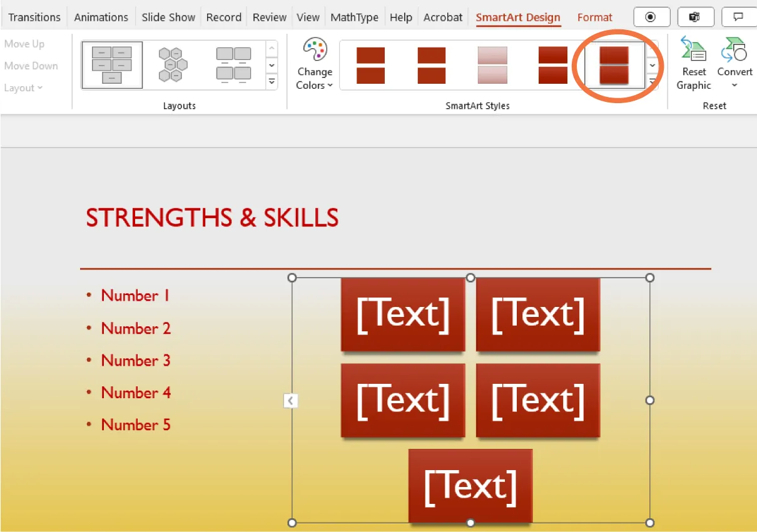757x532 pixels.
Task: Click the bottom [Text] placeholder shape
Action: coord(470,486)
